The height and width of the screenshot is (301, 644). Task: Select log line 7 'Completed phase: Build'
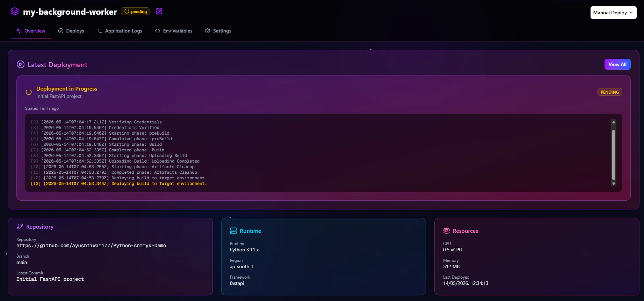97,150
